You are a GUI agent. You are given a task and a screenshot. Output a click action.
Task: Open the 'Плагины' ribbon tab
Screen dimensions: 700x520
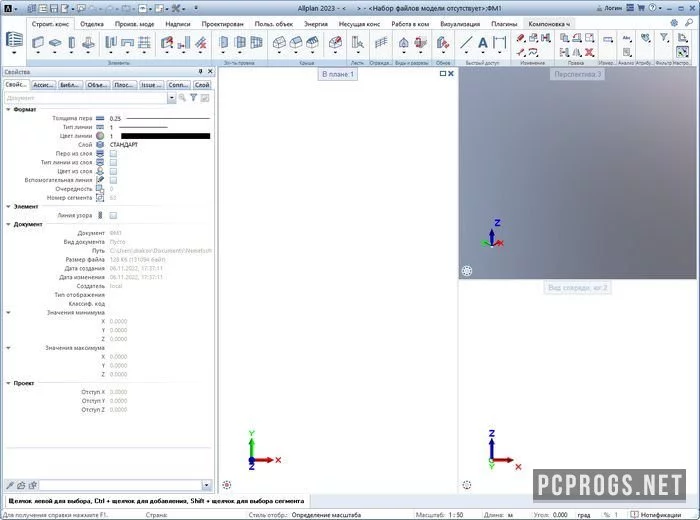(504, 24)
